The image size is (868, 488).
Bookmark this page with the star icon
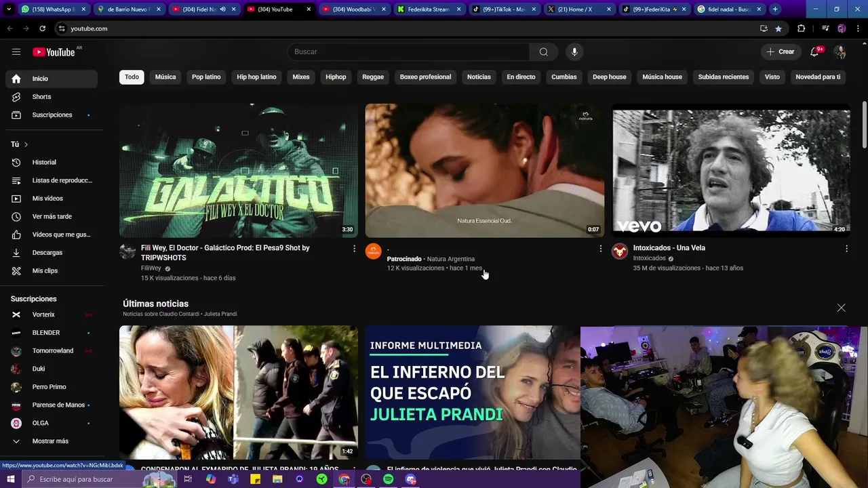click(778, 28)
